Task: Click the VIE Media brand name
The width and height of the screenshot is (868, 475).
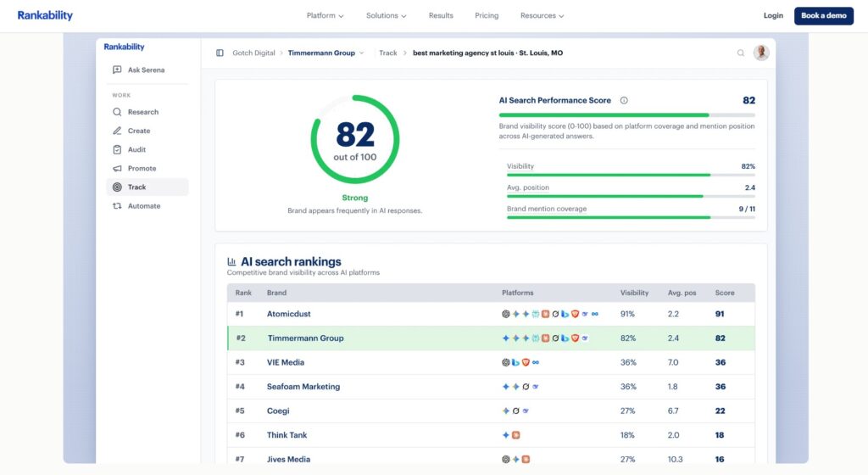Action: [x=285, y=363]
